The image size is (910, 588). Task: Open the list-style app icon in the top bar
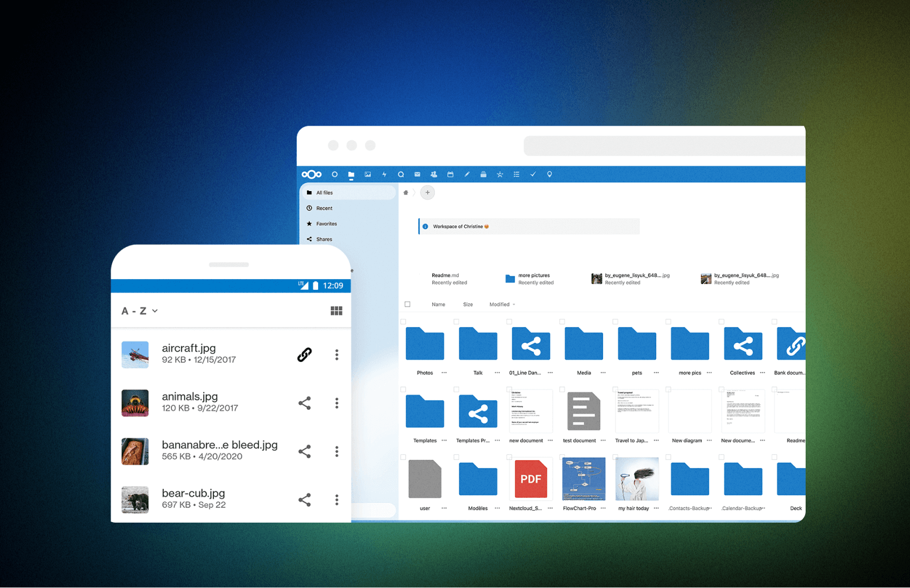(516, 175)
